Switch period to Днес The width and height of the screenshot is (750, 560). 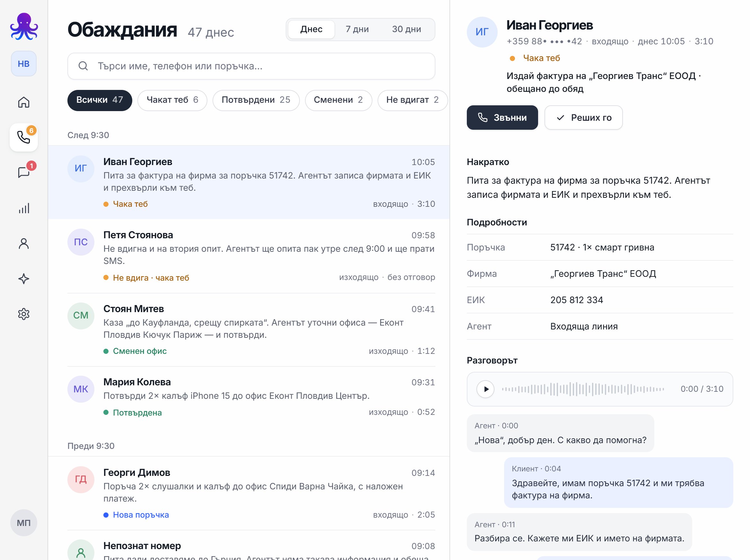coord(311,29)
